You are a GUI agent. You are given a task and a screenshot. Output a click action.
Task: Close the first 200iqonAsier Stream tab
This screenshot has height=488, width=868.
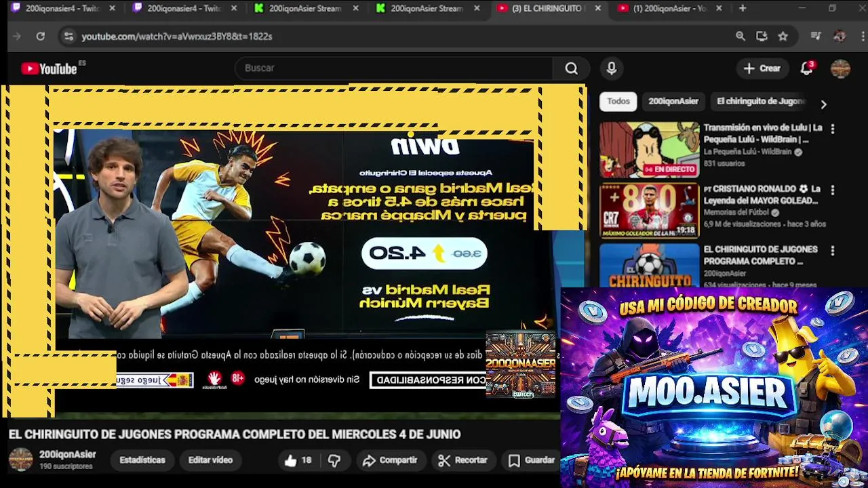coord(355,8)
